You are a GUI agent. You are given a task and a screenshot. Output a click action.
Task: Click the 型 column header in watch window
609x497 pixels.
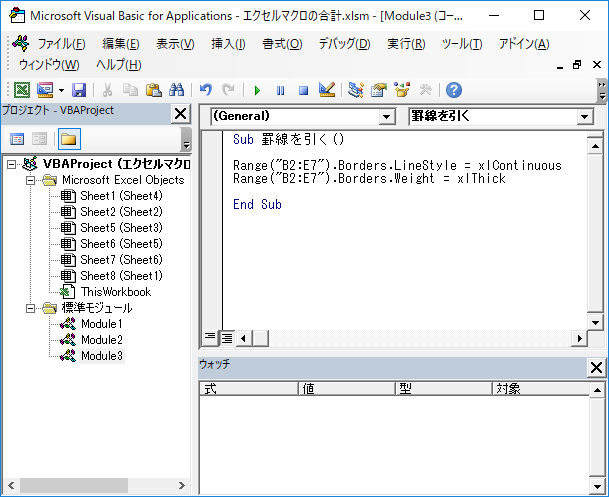coord(444,389)
